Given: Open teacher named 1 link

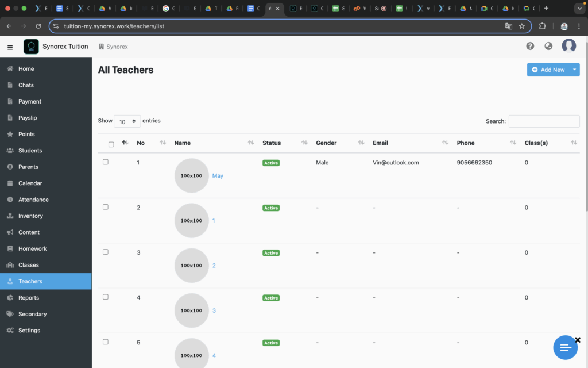Looking at the screenshot, I should pyautogui.click(x=214, y=221).
